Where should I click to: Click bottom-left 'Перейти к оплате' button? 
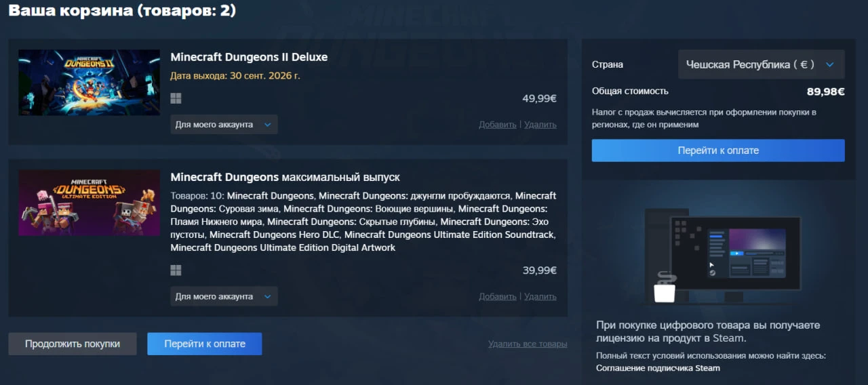[x=205, y=344]
